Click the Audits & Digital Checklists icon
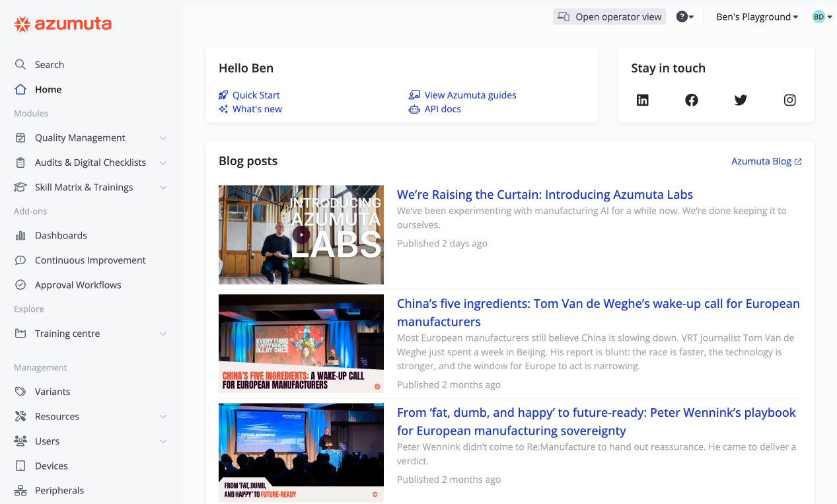837x504 pixels. tap(20, 162)
